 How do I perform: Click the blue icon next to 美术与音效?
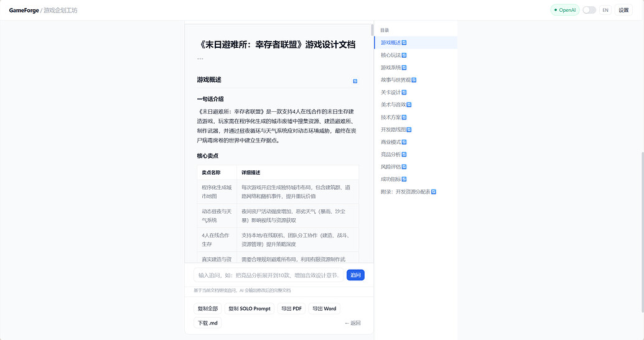[x=409, y=105]
